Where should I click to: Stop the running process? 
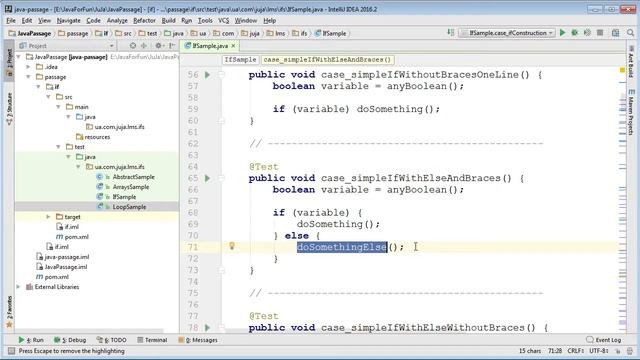coord(600,33)
